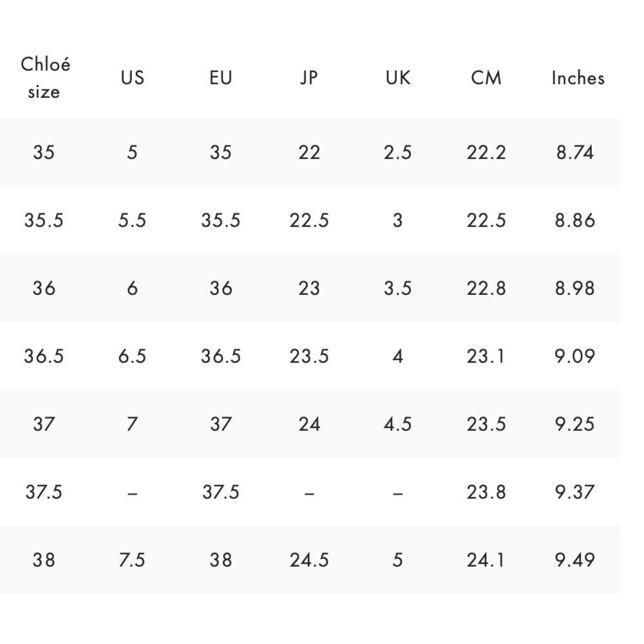Select the CM column header

click(x=486, y=78)
